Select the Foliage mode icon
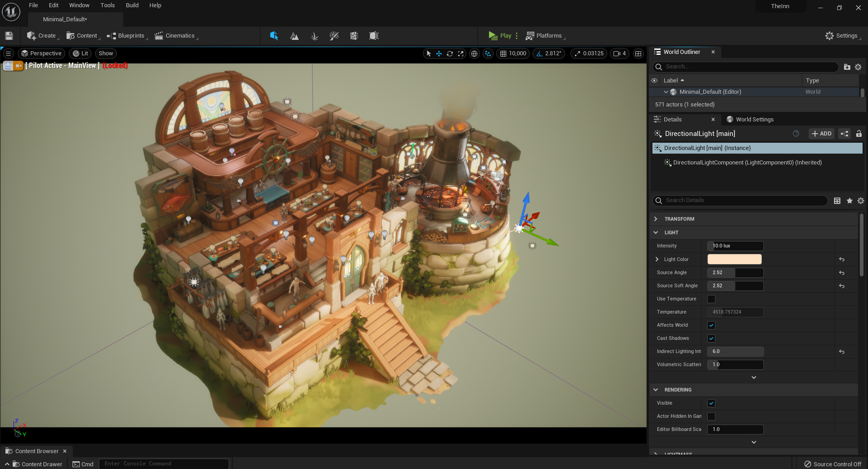This screenshot has width=868, height=469. coord(314,36)
